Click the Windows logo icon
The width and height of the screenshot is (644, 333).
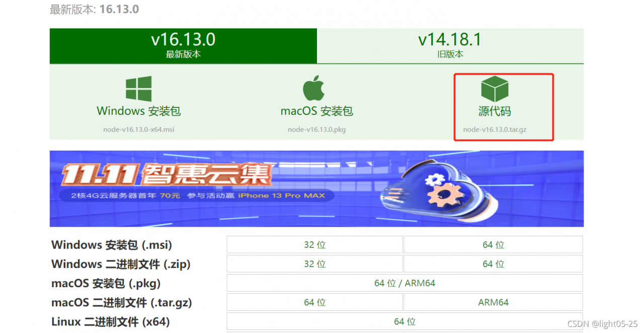[138, 89]
